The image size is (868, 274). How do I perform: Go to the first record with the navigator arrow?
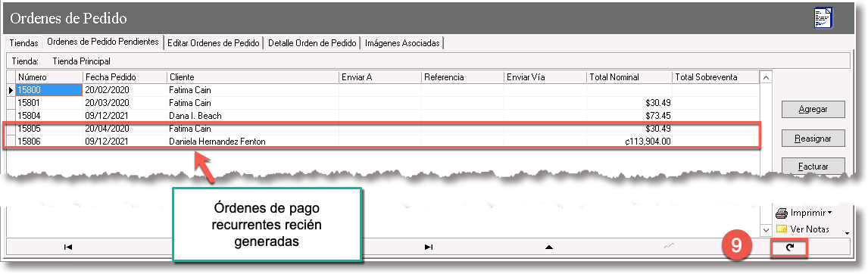pyautogui.click(x=68, y=247)
